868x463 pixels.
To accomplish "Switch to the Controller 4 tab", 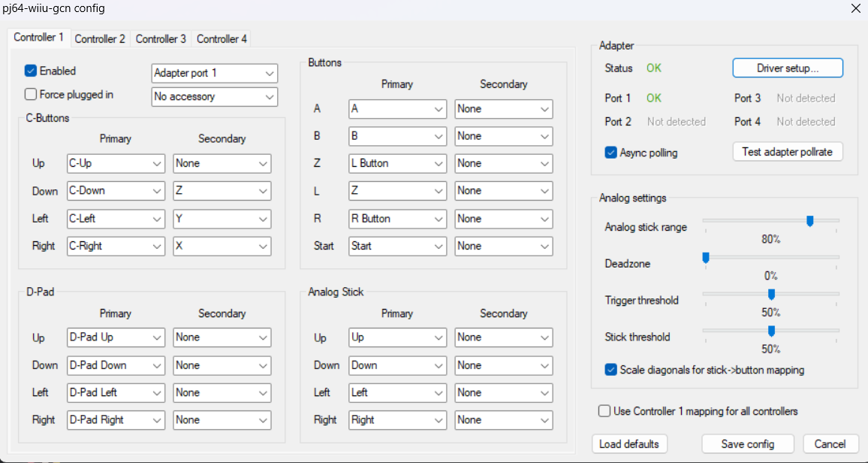I will coord(222,39).
